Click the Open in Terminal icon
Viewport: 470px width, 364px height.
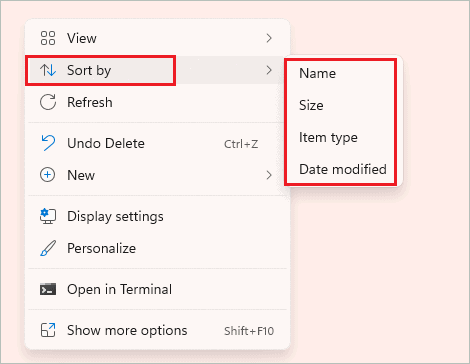click(x=48, y=289)
